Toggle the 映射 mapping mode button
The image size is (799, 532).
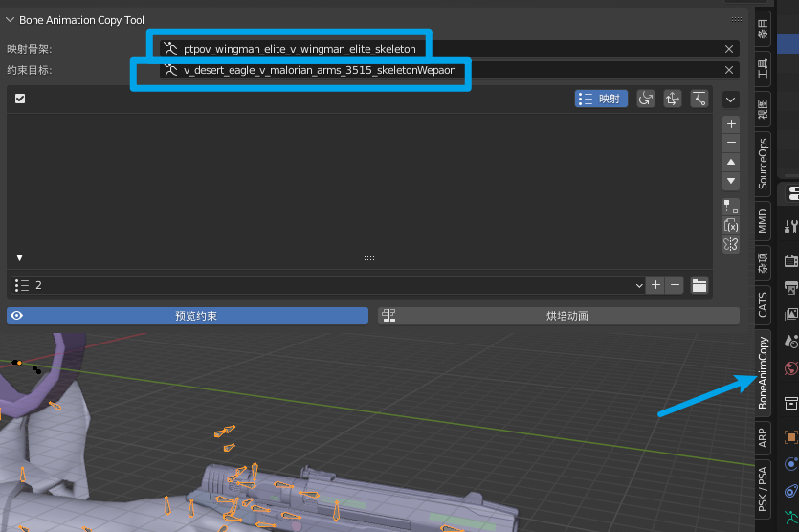pyautogui.click(x=601, y=99)
